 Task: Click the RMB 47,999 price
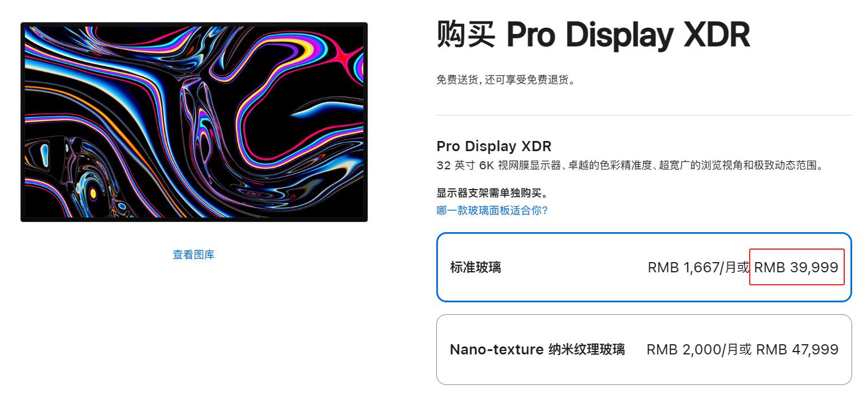(797, 349)
